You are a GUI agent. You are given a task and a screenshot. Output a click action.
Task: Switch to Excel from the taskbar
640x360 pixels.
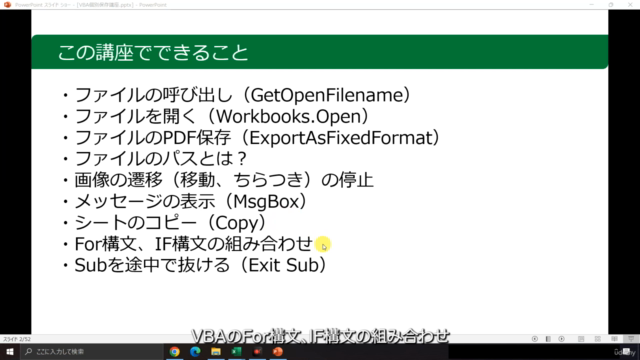coord(236,351)
